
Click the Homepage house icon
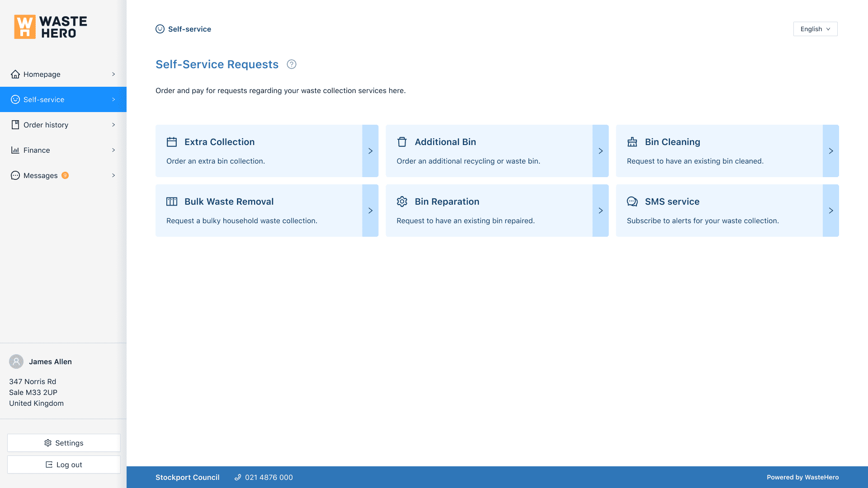15,74
